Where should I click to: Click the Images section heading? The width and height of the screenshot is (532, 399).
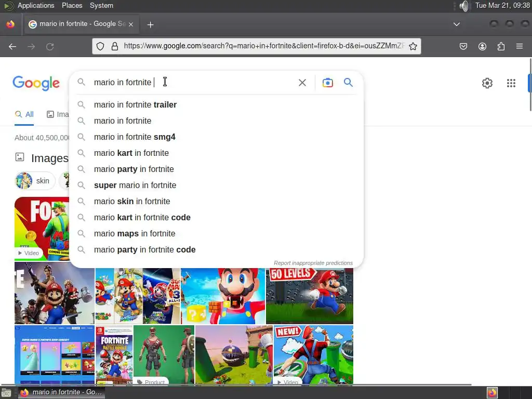point(49,158)
